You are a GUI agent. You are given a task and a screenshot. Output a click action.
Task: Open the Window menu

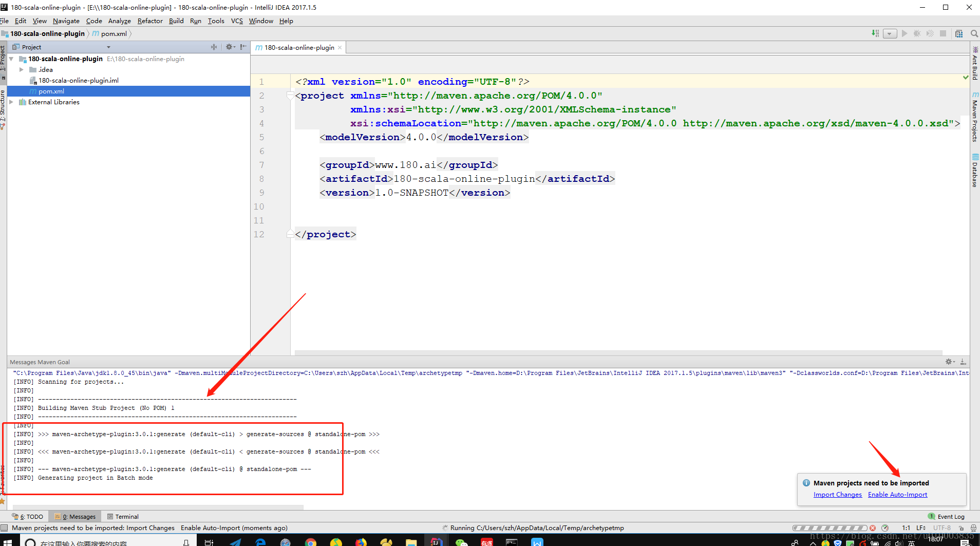[261, 21]
